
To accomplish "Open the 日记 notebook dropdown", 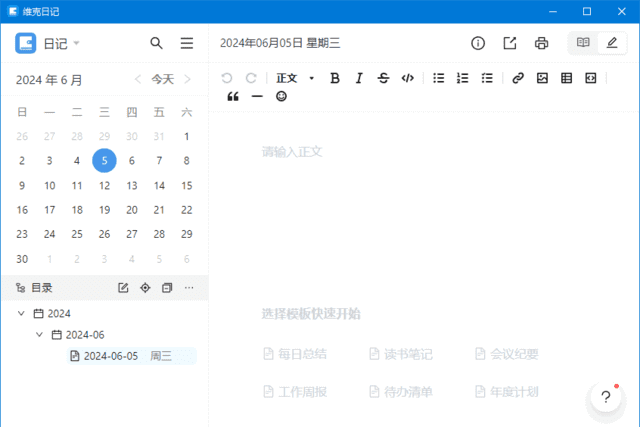I will click(x=61, y=43).
